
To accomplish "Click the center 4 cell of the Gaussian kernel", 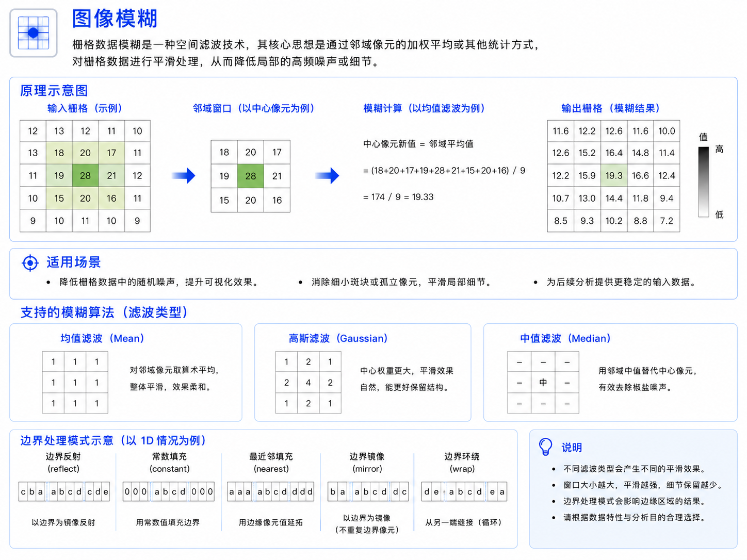I will coord(308,383).
